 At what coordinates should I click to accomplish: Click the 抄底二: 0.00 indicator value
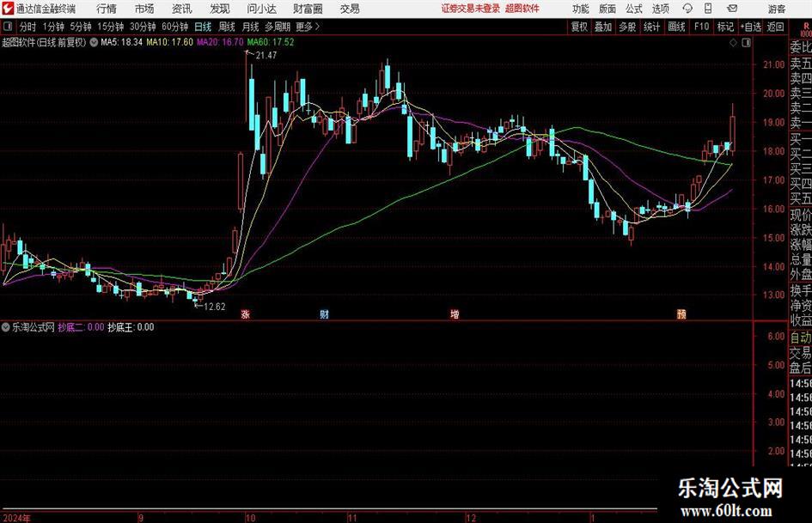(81, 327)
